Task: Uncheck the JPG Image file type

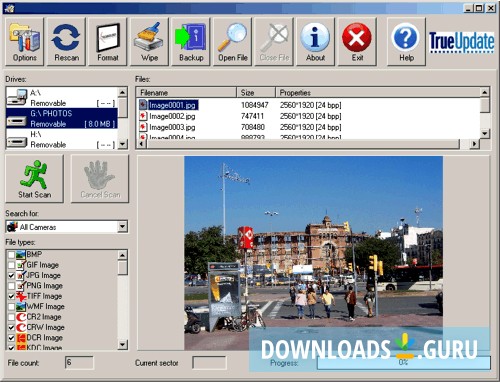Action: coord(11,276)
